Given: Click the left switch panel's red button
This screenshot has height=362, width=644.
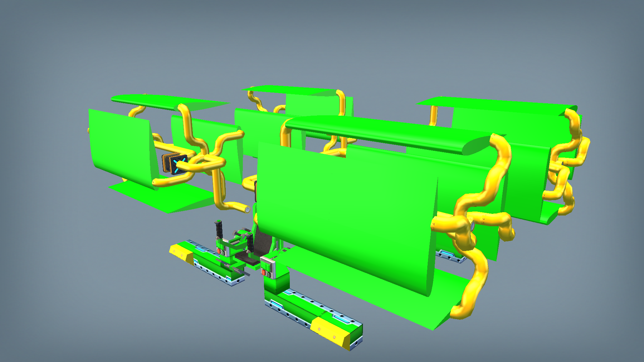Looking at the screenshot, I should (x=218, y=251).
